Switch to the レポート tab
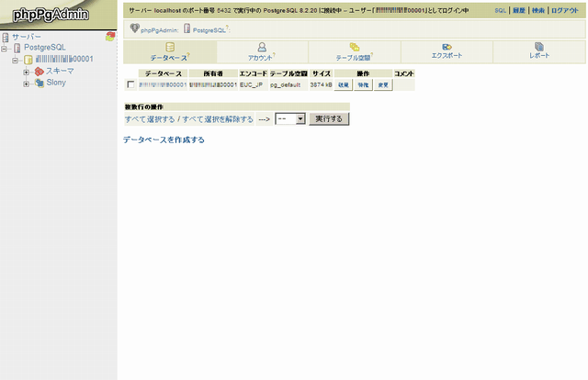Viewport: 588px width, 380px height. [539, 52]
